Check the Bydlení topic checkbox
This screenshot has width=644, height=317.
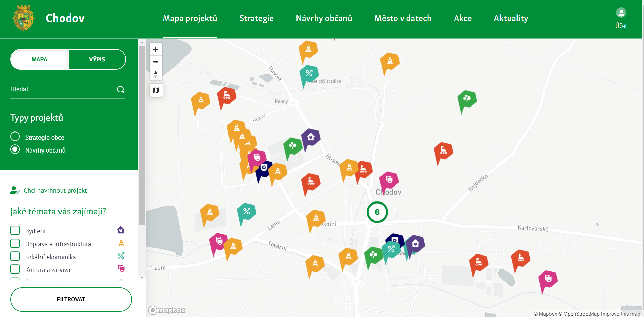coord(15,230)
